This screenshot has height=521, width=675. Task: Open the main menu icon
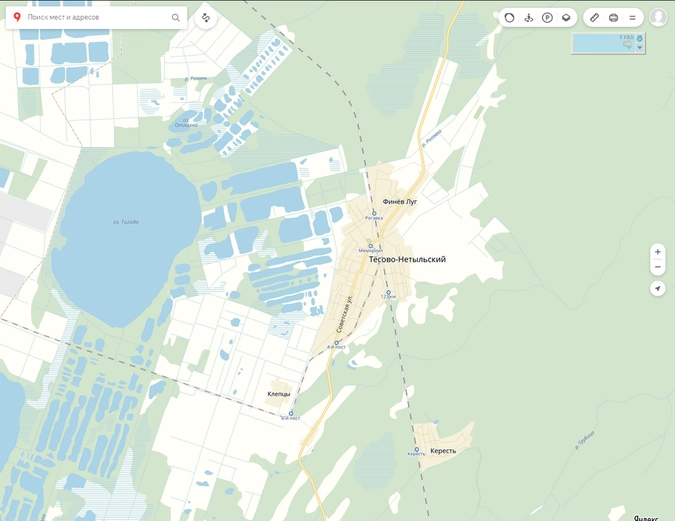[632, 17]
